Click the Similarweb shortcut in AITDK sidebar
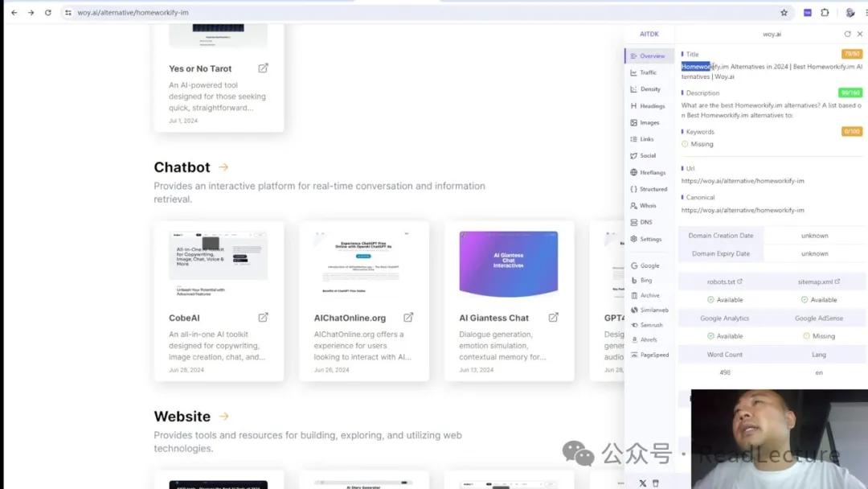868x489 pixels. point(653,310)
